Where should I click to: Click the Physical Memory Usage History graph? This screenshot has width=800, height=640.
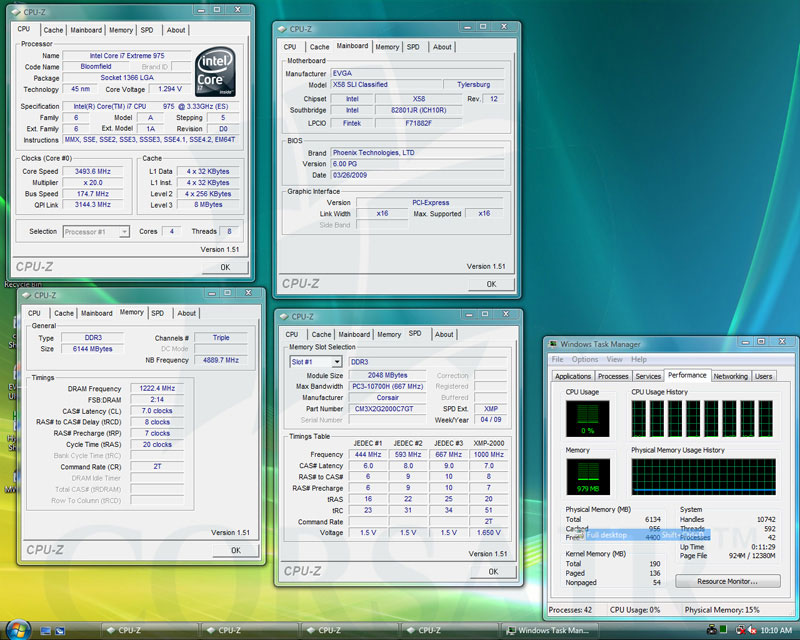(704, 477)
